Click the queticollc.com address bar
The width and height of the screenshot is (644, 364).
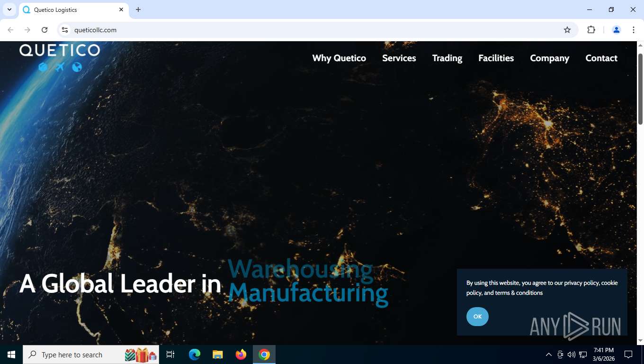click(317, 30)
